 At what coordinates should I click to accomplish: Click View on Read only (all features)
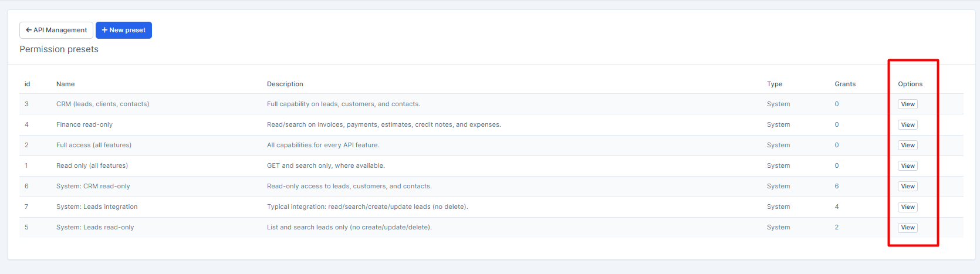pos(907,166)
